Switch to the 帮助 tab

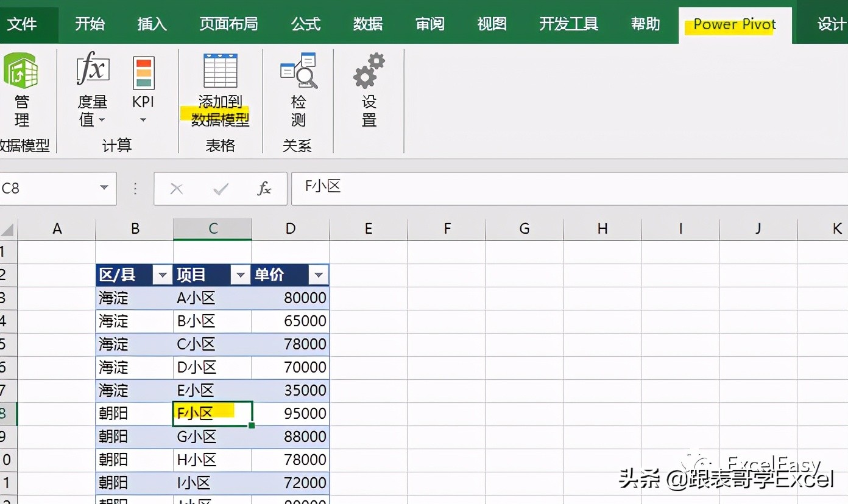tap(646, 24)
